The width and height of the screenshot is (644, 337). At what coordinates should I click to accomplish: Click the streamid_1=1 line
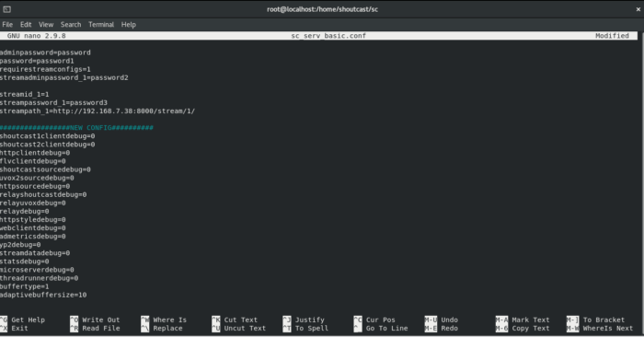tap(24, 95)
